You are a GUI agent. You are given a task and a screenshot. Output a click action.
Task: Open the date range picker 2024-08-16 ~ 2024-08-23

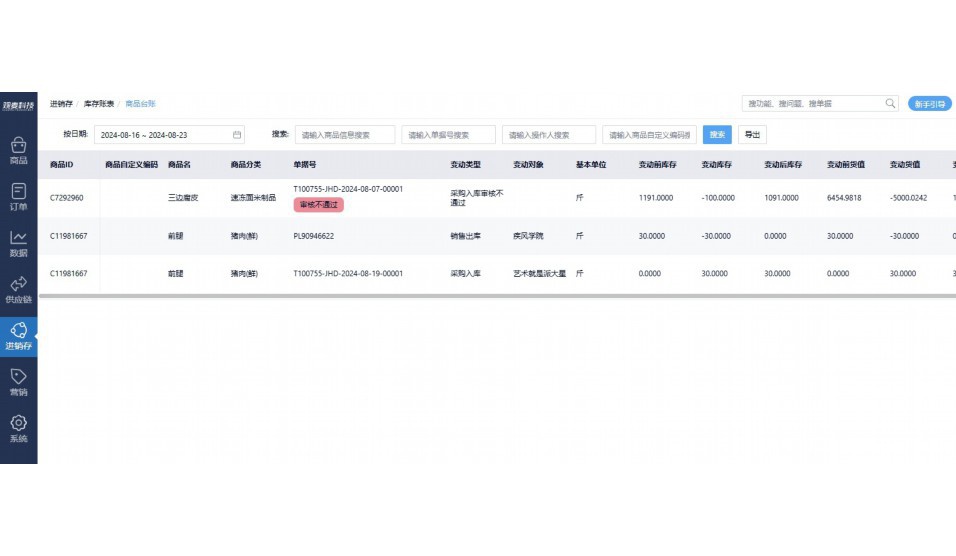point(160,134)
